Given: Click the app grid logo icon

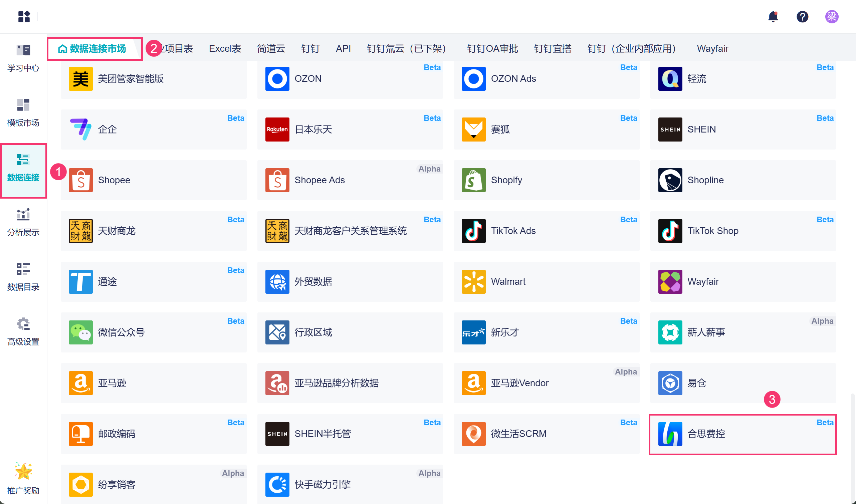Looking at the screenshot, I should tap(24, 17).
